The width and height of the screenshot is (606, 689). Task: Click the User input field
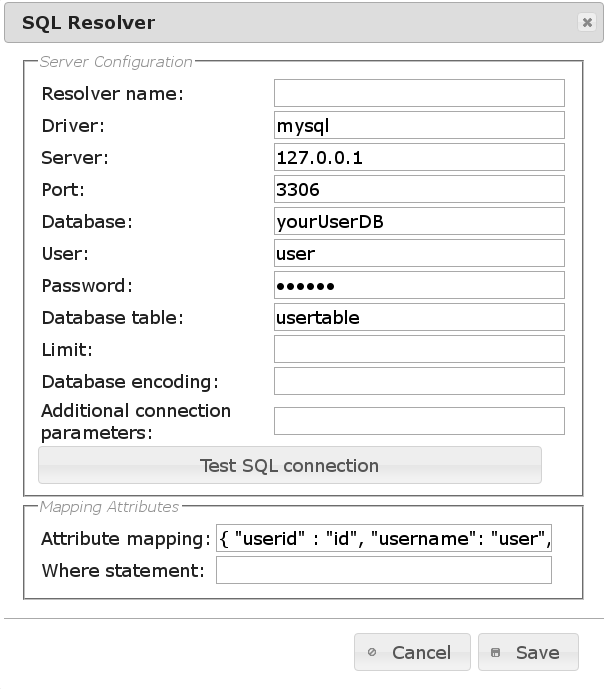pyautogui.click(x=419, y=253)
